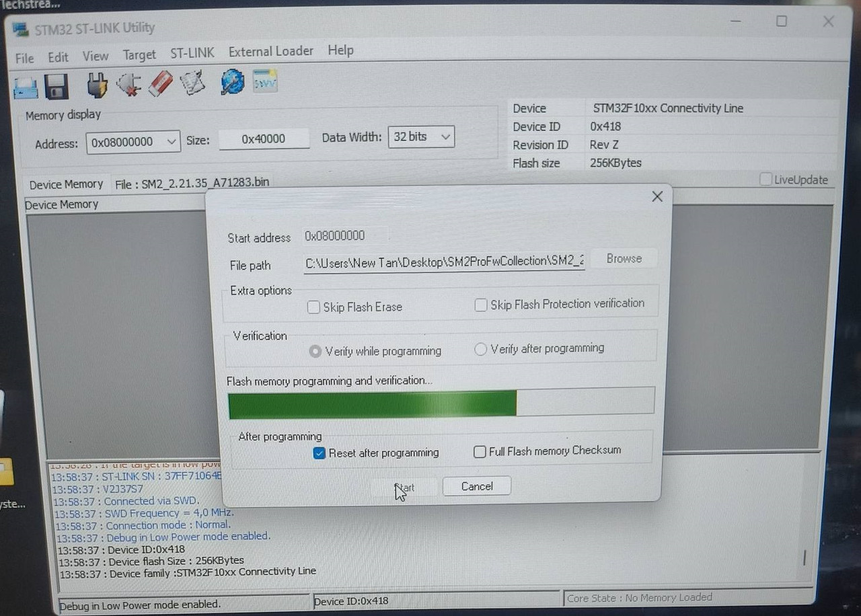Click the 'V2J37S7' log line
This screenshot has width=861, height=616.
[98, 489]
